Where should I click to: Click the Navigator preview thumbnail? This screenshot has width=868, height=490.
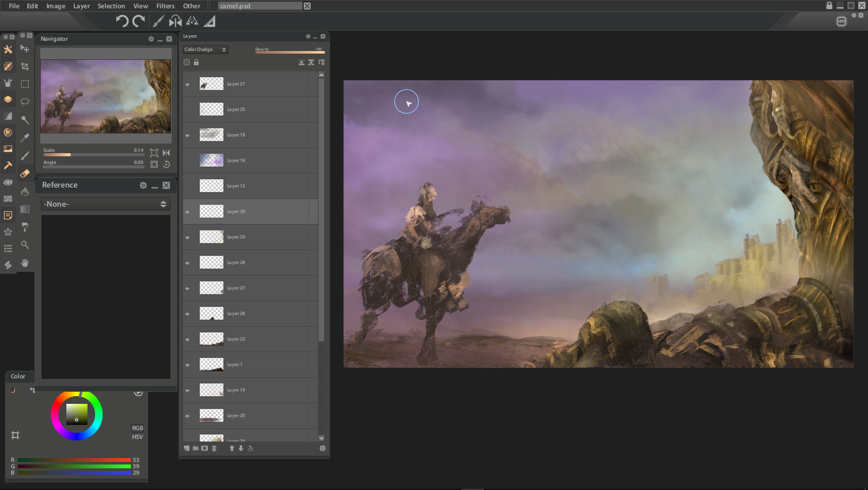click(x=106, y=96)
